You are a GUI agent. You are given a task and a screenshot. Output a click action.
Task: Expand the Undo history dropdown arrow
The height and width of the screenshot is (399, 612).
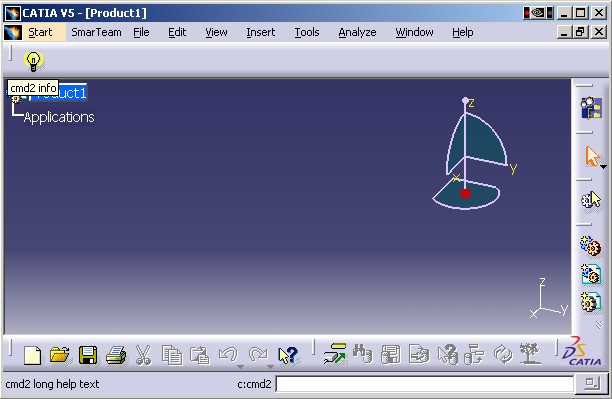(240, 367)
